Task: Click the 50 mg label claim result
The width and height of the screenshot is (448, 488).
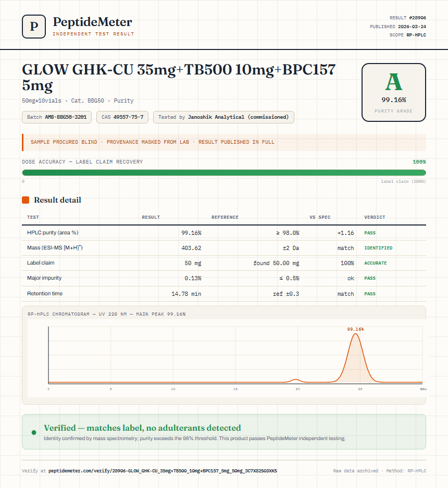Action: coord(193,263)
